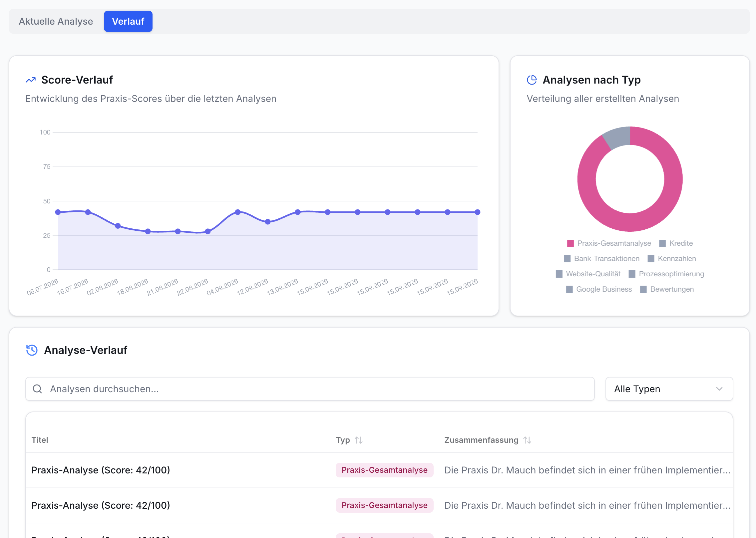Toggle the Bewertungen legend entry
The width and height of the screenshot is (756, 538).
[x=667, y=289]
